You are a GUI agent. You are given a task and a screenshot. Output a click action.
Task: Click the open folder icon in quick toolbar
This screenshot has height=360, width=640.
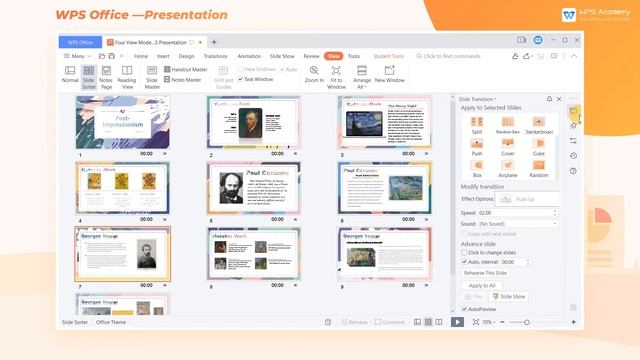click(102, 56)
